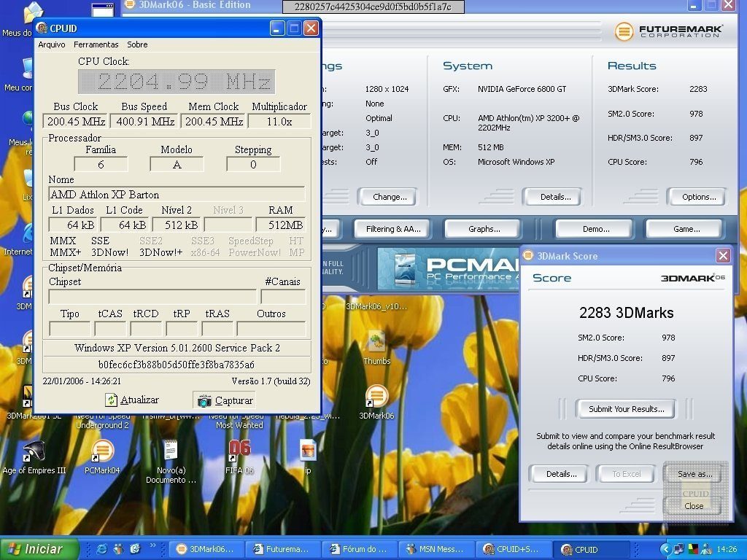Launch Internet Explorer from the Quick Launch bar
The image size is (747, 560).
101,549
